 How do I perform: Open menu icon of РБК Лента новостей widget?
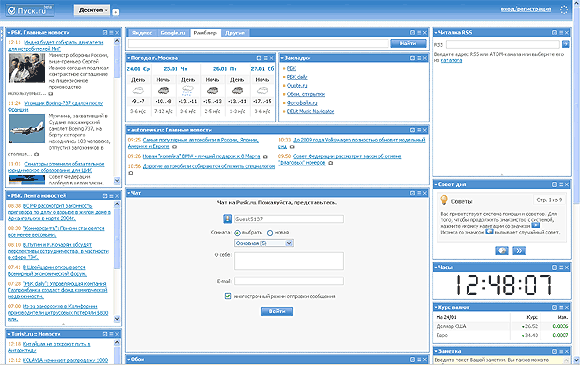click(x=111, y=196)
